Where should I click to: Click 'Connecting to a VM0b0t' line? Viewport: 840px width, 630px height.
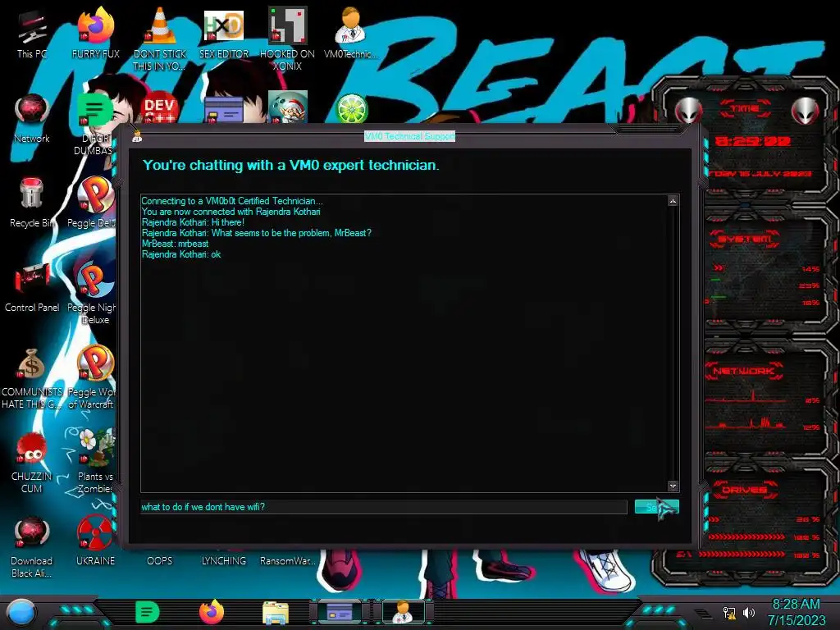pyautogui.click(x=232, y=201)
